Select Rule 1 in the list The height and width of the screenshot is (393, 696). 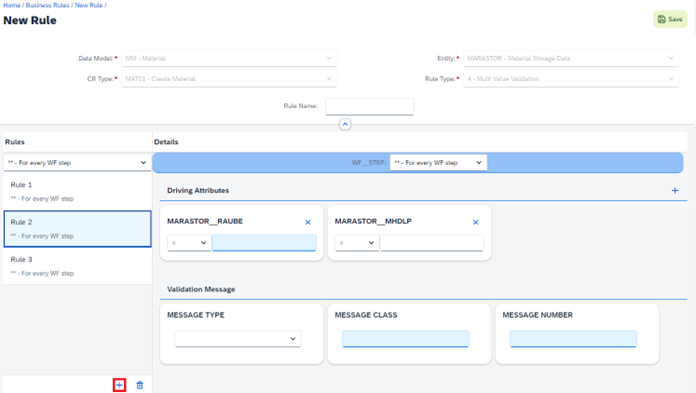tap(77, 191)
